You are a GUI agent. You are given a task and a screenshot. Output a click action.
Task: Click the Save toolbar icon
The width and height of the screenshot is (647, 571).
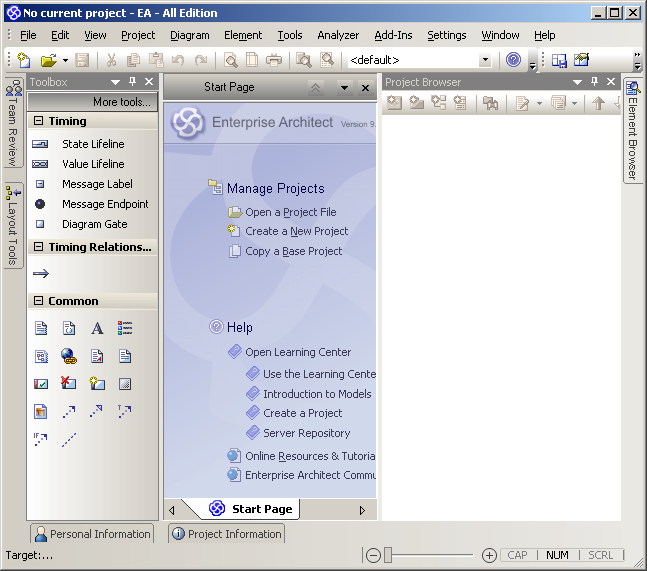pos(82,60)
